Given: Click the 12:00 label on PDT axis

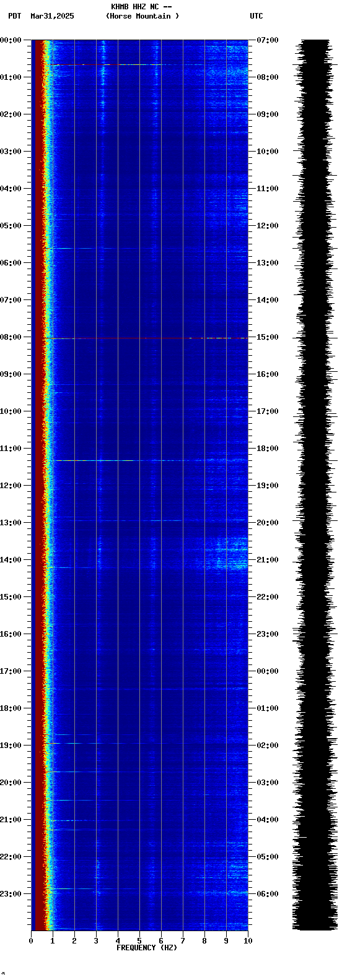Looking at the screenshot, I should click(11, 486).
